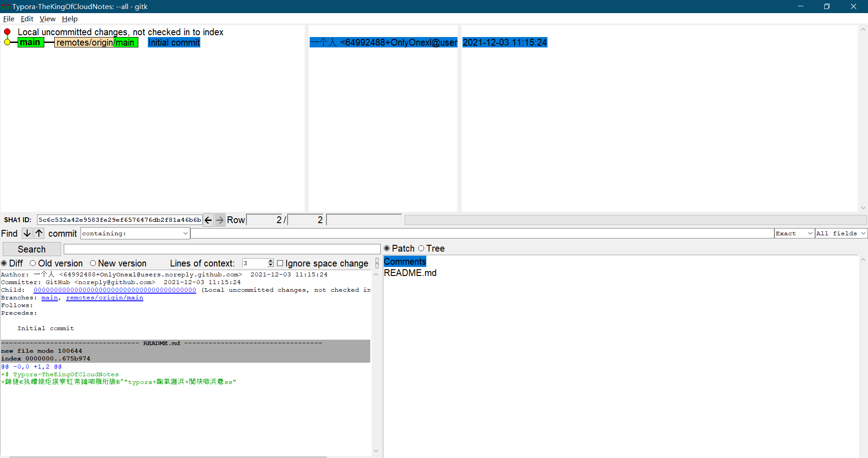The width and height of the screenshot is (868, 458).
Task: Select the Initial commit row
Action: [x=174, y=42]
